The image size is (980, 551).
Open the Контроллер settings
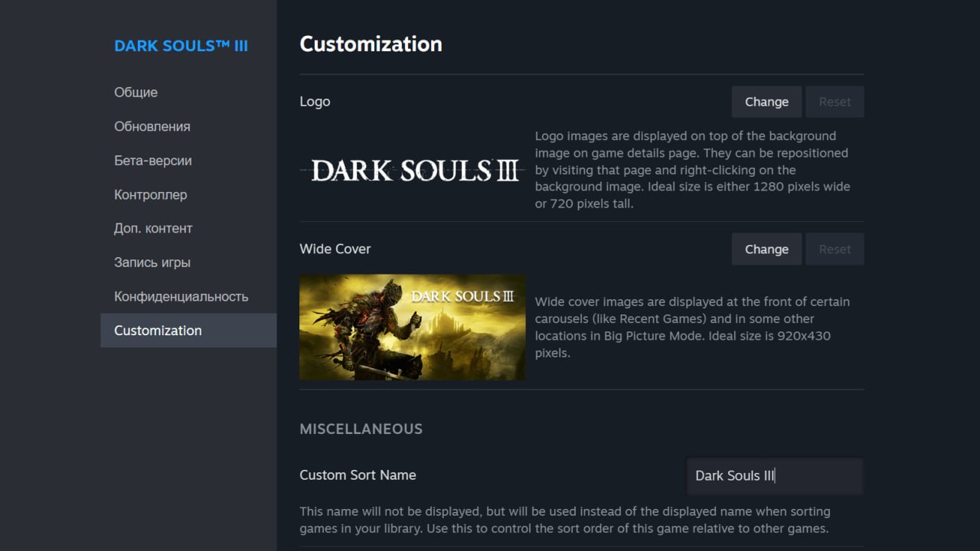coord(151,194)
